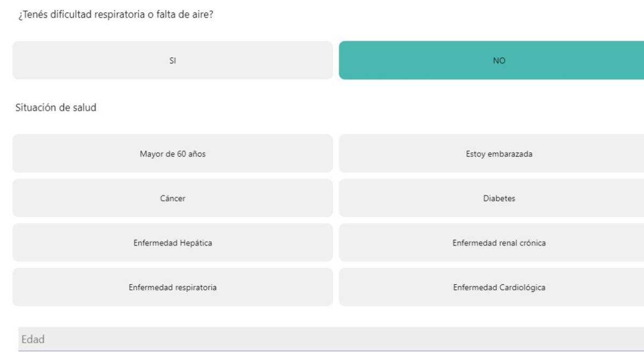Select SI for respiratory difficulty question
644x362 pixels.
pyautogui.click(x=172, y=61)
